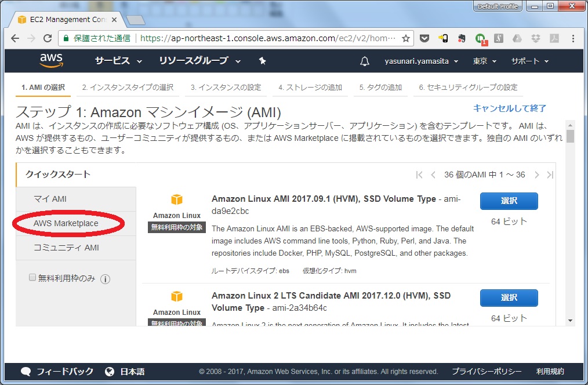Image resolution: width=588 pixels, height=385 pixels.
Task: Click the page scrollbar down arrow
Action: [571, 321]
